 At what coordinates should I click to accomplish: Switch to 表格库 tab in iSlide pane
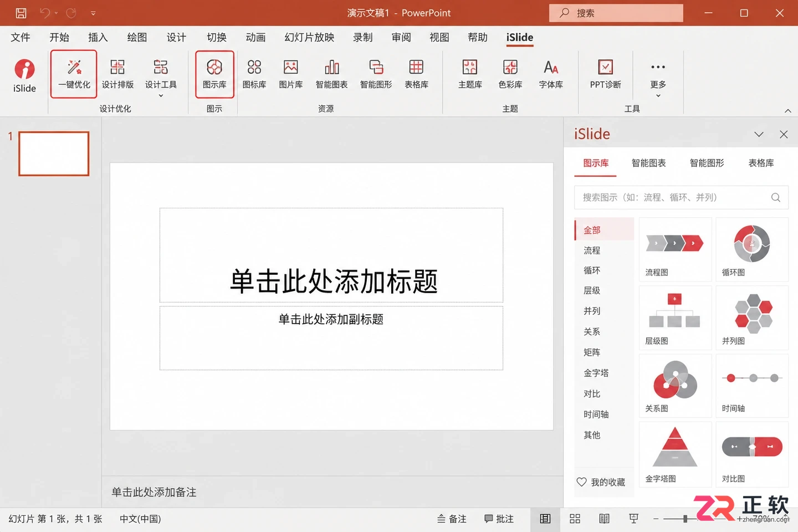[761, 163]
